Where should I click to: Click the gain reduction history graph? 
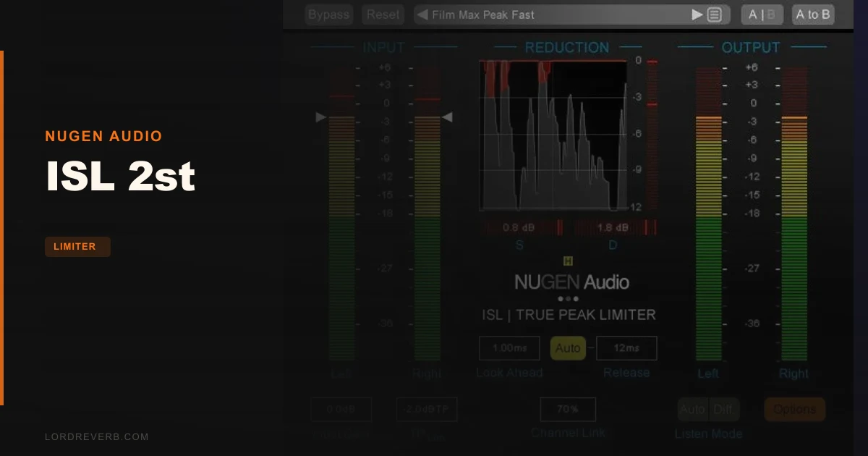pyautogui.click(x=553, y=135)
